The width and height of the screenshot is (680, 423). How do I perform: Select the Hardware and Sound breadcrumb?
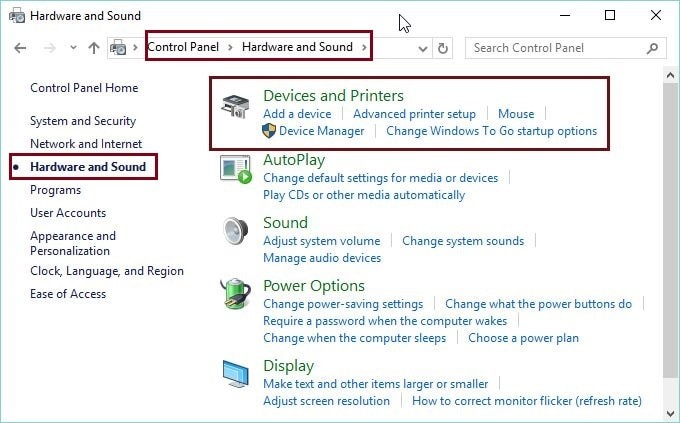tap(297, 47)
